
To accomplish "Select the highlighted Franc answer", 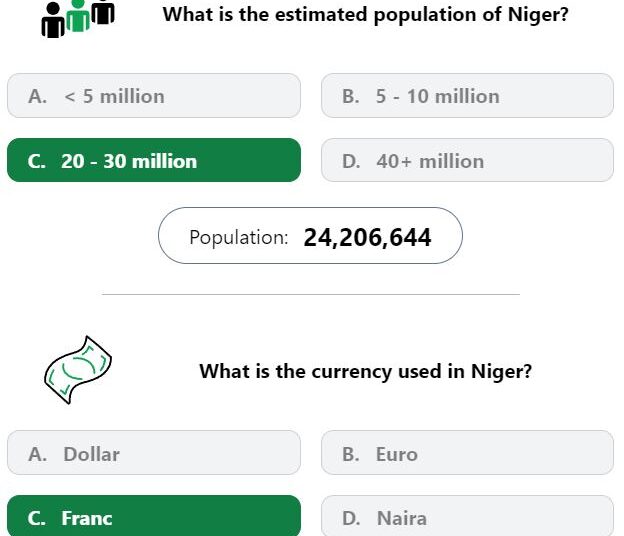I will click(x=154, y=516).
